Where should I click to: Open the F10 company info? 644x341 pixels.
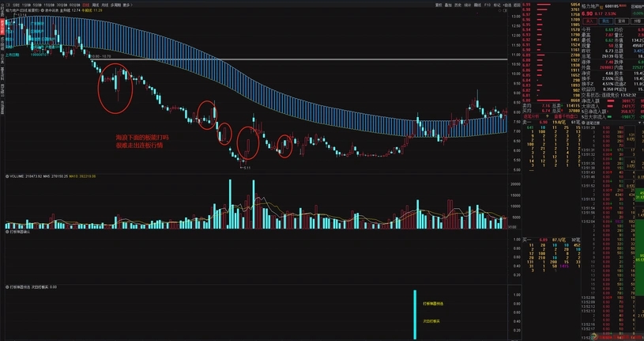[x=488, y=5]
